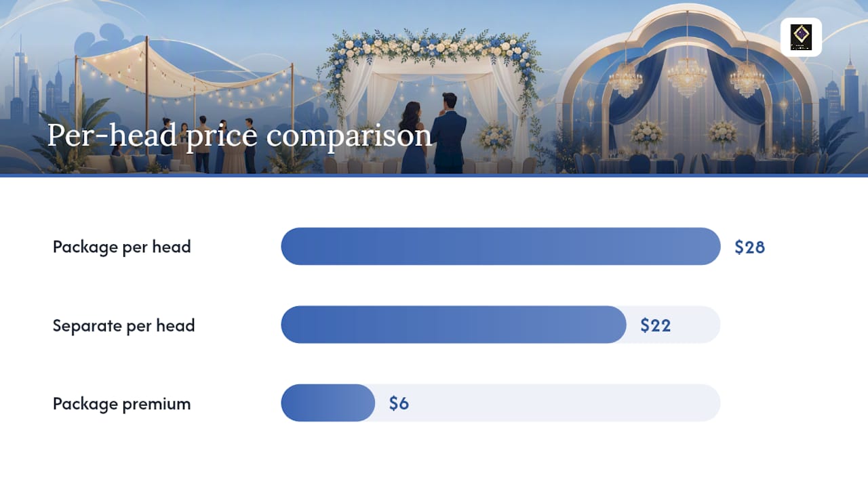
Task: Click the empty end of Separate per head track
Action: click(698, 325)
